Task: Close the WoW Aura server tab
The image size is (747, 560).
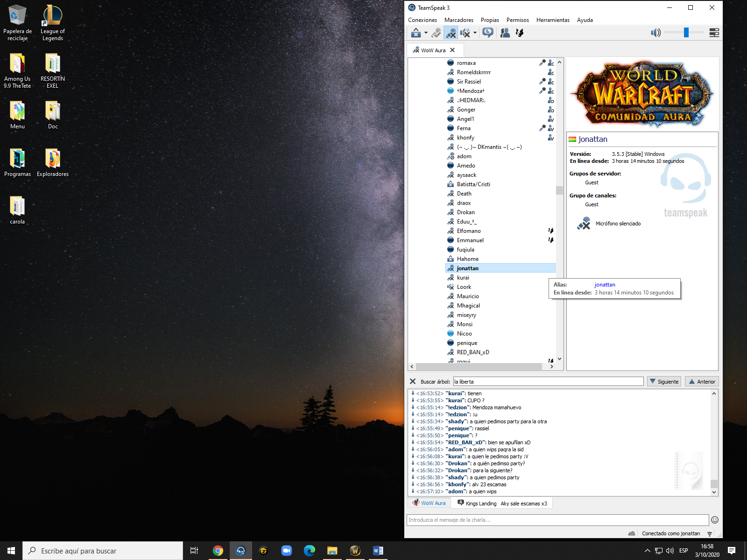Action: pos(452,50)
